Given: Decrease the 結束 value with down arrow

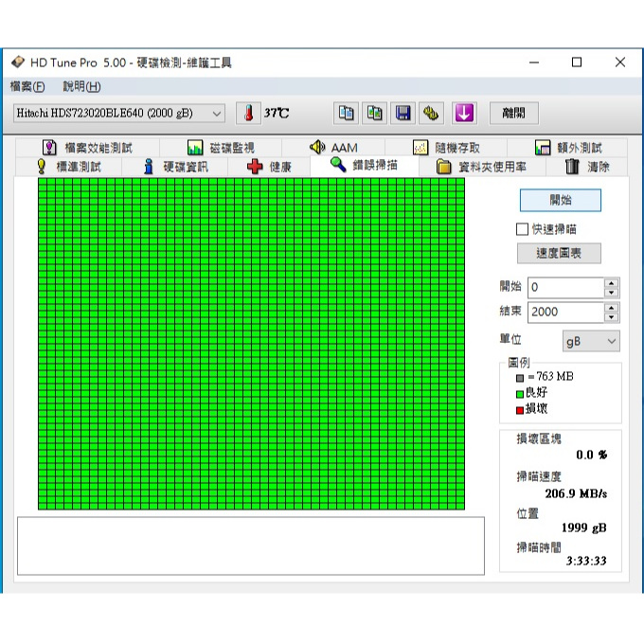Looking at the screenshot, I should click(612, 317).
